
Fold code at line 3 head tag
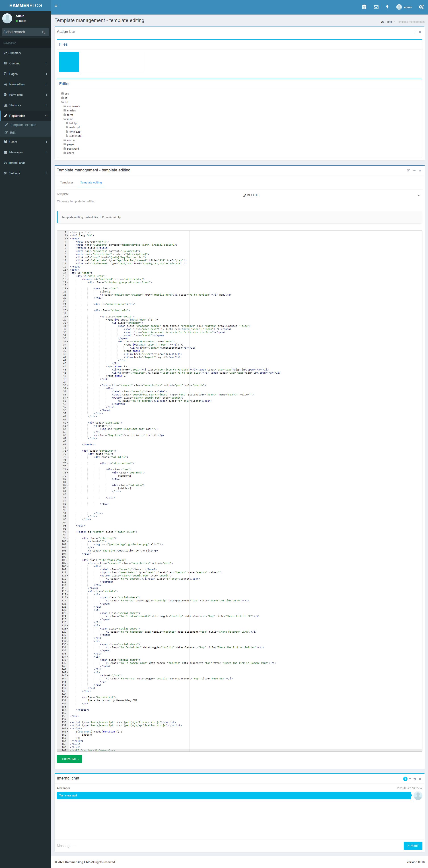[x=68, y=239]
